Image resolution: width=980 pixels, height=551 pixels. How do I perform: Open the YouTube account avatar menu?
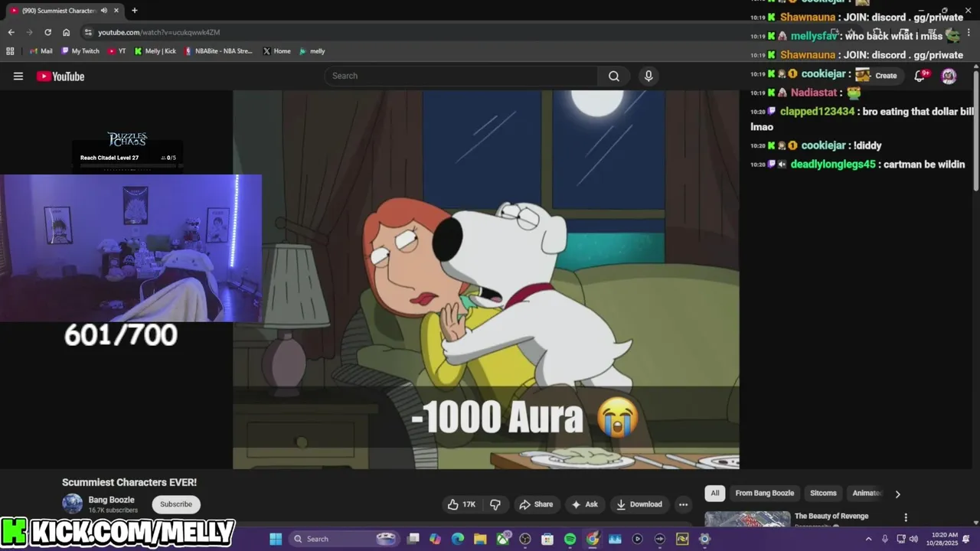coord(949,75)
